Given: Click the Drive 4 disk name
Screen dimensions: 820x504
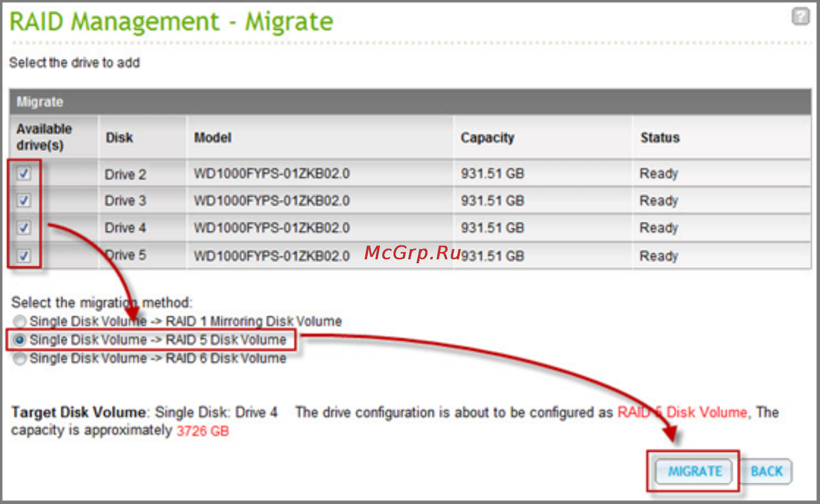Looking at the screenshot, I should point(125,228).
